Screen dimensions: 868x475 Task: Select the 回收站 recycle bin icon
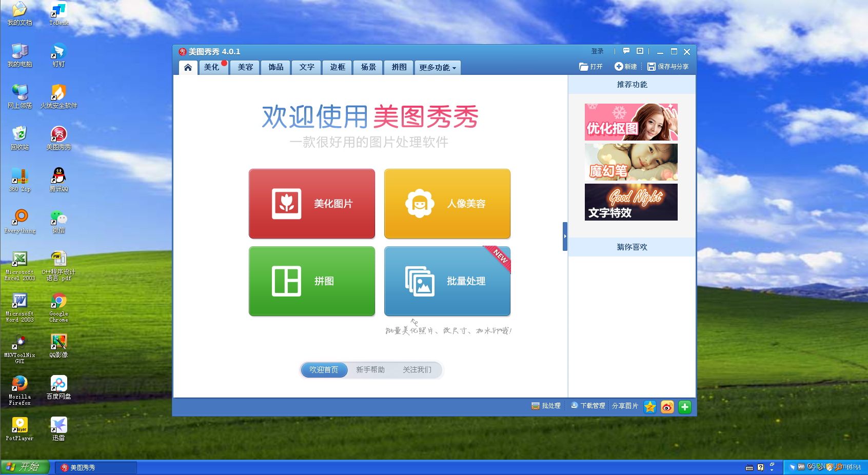[x=19, y=138]
